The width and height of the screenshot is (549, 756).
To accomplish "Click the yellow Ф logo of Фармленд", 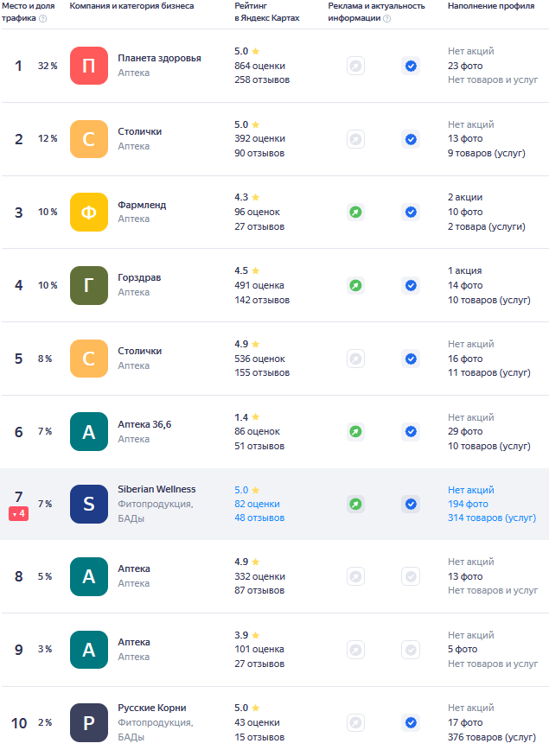I will point(89,213).
